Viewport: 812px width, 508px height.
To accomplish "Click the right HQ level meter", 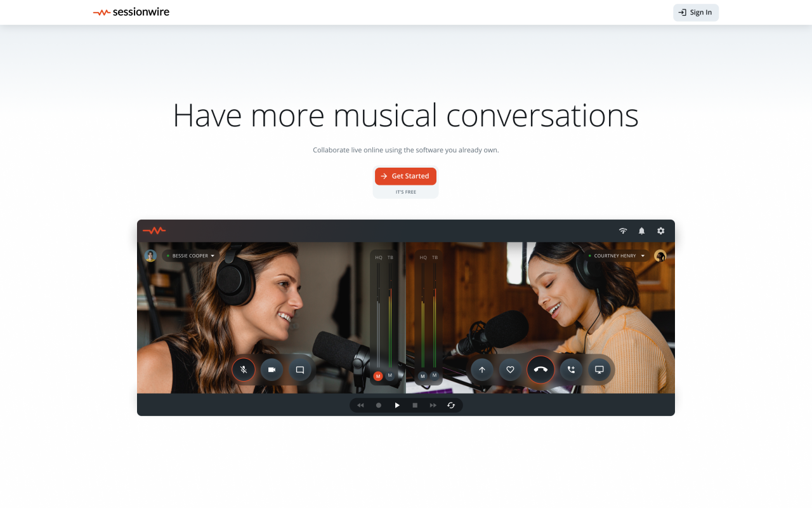I will [422, 314].
